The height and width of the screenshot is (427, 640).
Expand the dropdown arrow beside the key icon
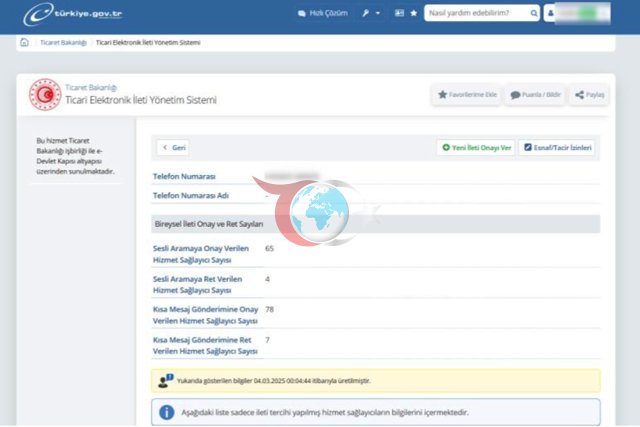click(378, 13)
